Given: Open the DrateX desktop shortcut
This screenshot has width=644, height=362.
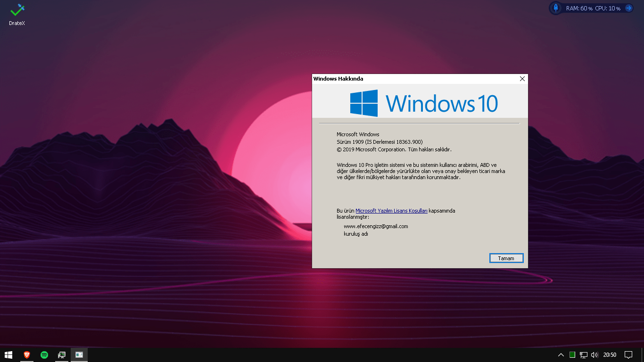Looking at the screenshot, I should pos(17,14).
